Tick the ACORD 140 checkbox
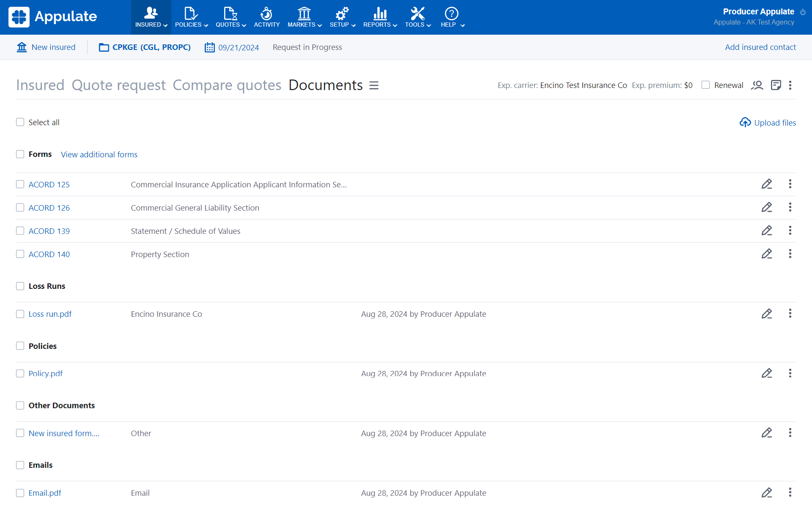Image resolution: width=812 pixels, height=510 pixels. point(20,254)
